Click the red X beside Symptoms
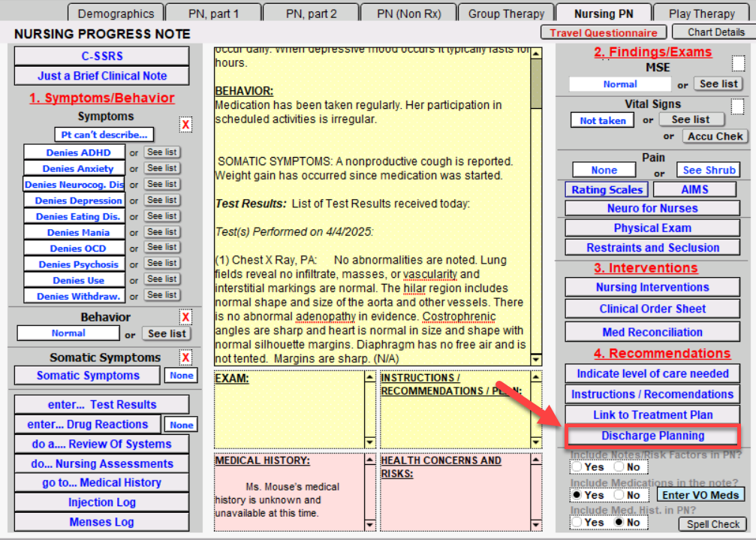Screen dimensions: 756x540 tap(185, 125)
